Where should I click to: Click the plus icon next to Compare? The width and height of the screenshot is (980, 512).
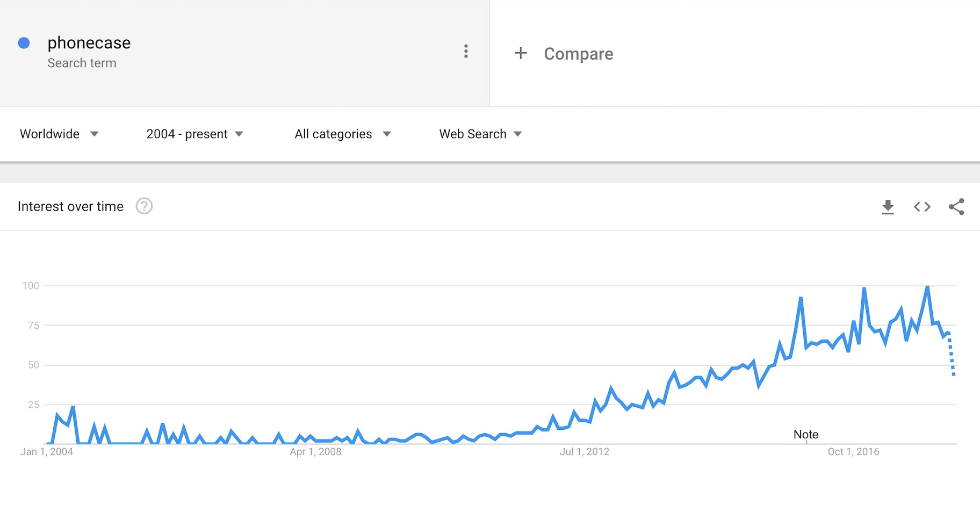(520, 53)
